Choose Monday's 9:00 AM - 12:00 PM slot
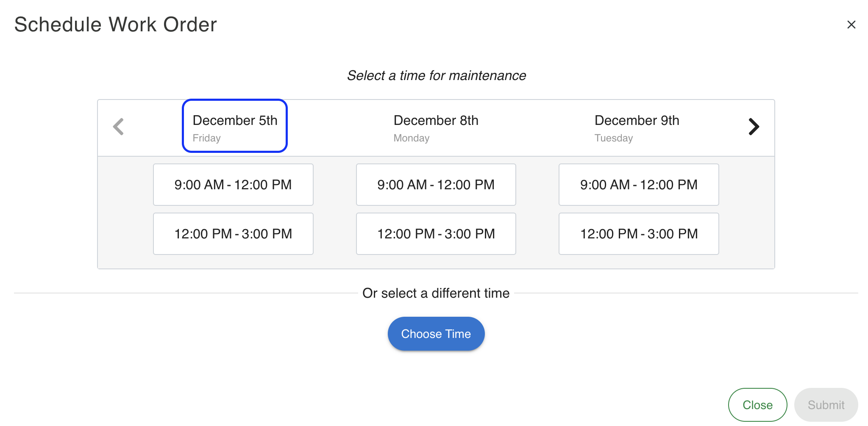868x426 pixels. tap(436, 185)
